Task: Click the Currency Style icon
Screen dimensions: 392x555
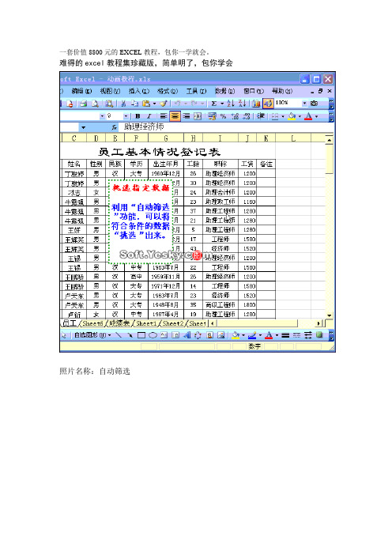Action: (212, 116)
